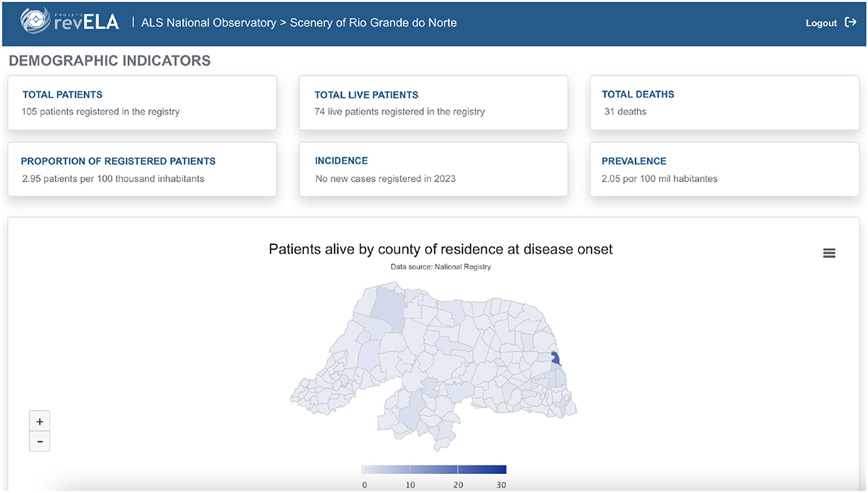
Task: Click the color scale legend bar
Action: click(x=434, y=469)
